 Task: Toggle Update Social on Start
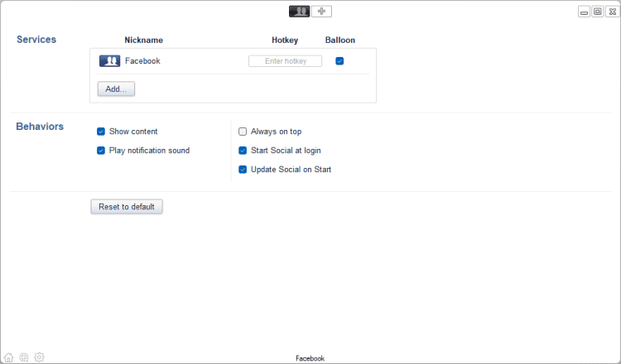coord(243,170)
